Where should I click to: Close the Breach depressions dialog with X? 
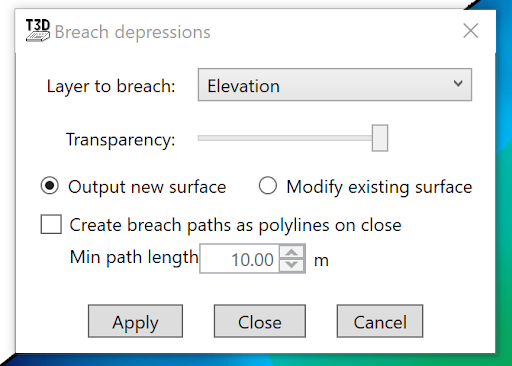[x=471, y=31]
